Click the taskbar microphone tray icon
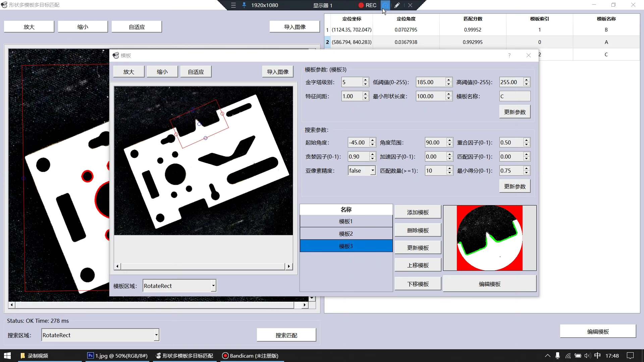The height and width of the screenshot is (362, 644). pos(557,356)
